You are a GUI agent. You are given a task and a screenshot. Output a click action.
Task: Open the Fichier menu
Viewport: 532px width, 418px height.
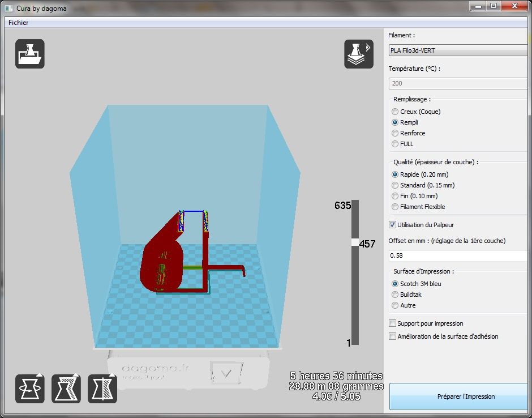point(18,23)
